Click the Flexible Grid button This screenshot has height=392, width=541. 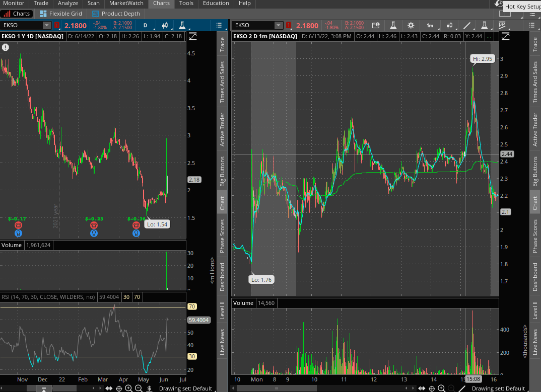[60, 14]
